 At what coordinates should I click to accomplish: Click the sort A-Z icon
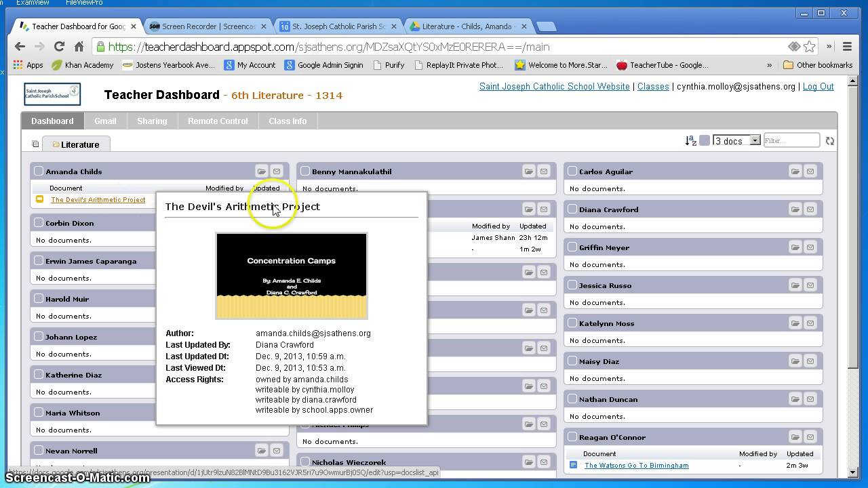[690, 140]
